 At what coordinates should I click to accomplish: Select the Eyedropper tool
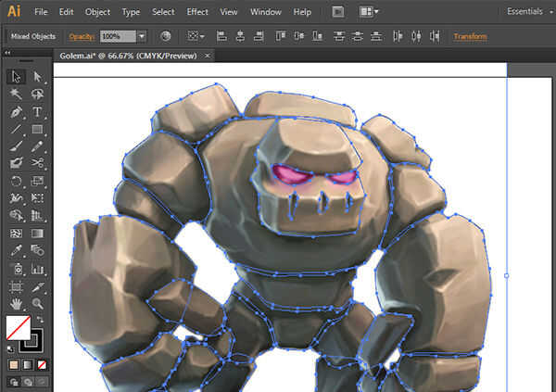(x=16, y=250)
